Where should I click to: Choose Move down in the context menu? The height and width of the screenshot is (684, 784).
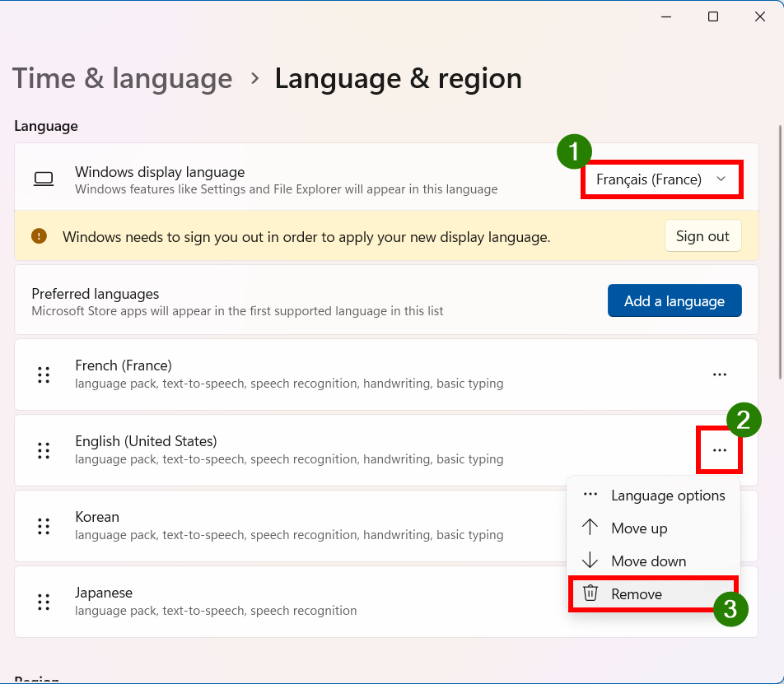tap(654, 561)
